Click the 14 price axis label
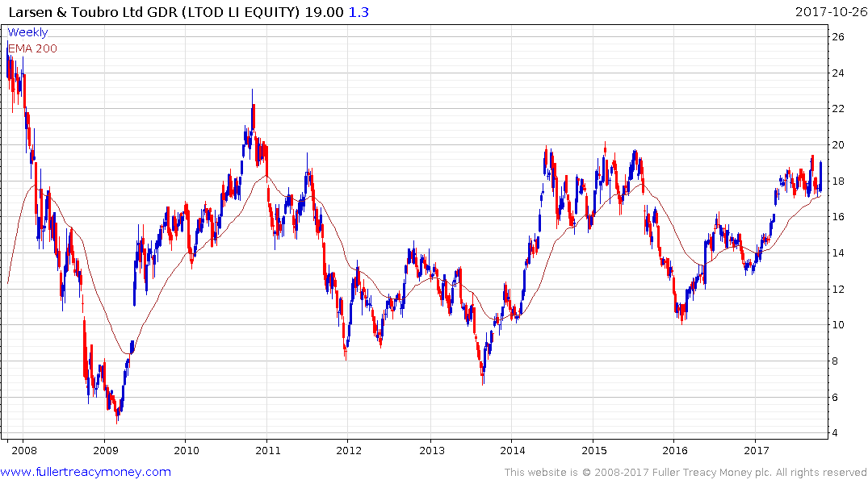Screen dimensions: 868x484 [x=838, y=253]
